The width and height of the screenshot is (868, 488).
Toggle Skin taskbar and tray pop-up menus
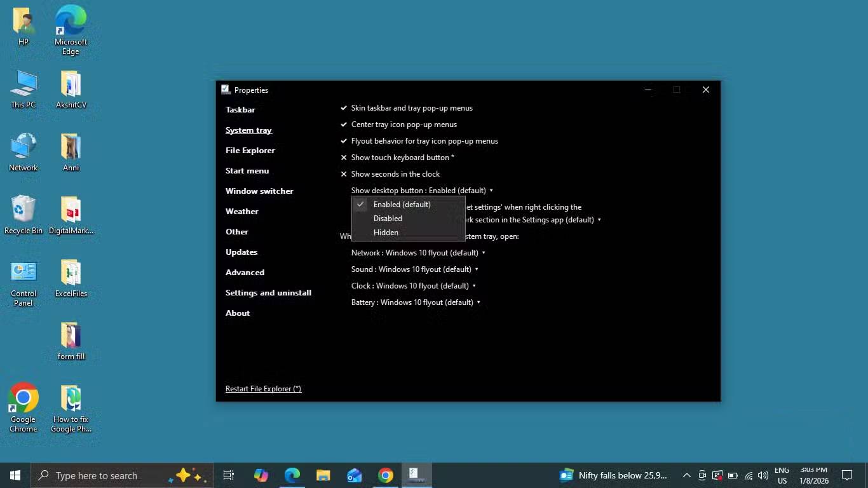pos(411,108)
